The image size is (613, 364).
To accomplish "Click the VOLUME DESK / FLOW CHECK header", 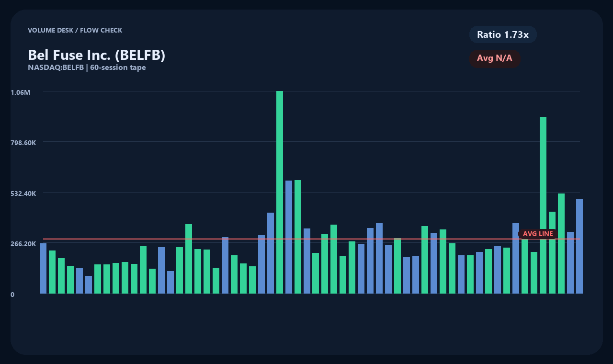I will click(75, 30).
